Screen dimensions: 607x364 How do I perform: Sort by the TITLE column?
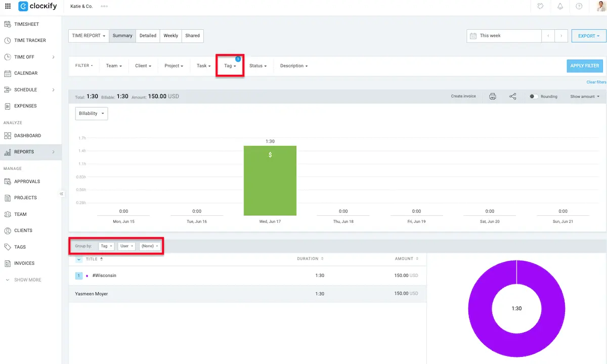coord(95,259)
